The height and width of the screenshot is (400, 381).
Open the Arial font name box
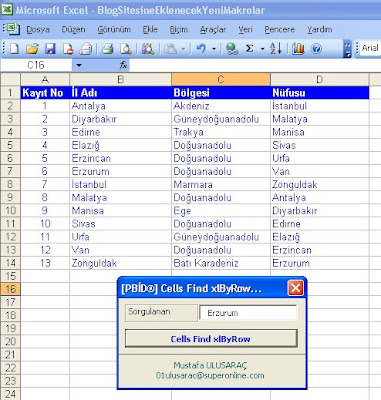pyautogui.click(x=370, y=48)
